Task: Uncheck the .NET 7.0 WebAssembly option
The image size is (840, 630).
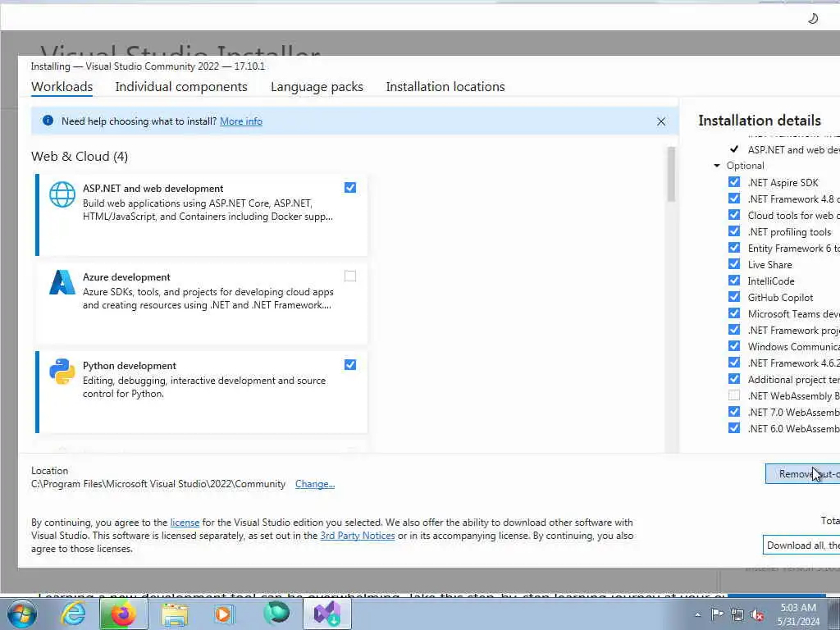Action: 734,412
